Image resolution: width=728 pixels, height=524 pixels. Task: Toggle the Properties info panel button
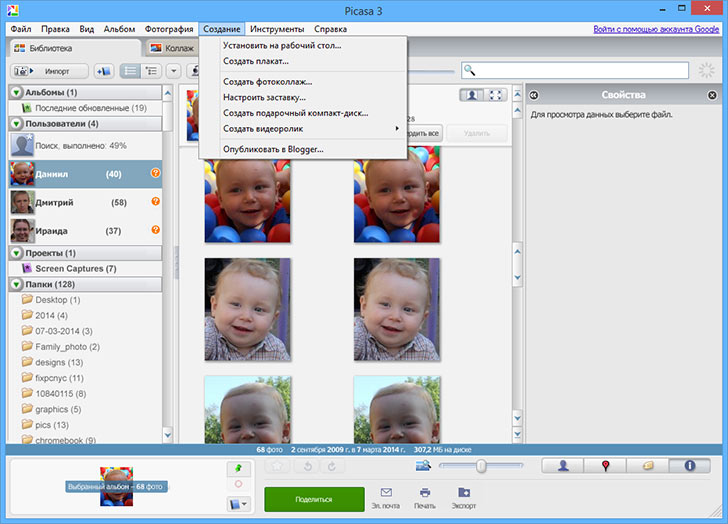click(689, 466)
